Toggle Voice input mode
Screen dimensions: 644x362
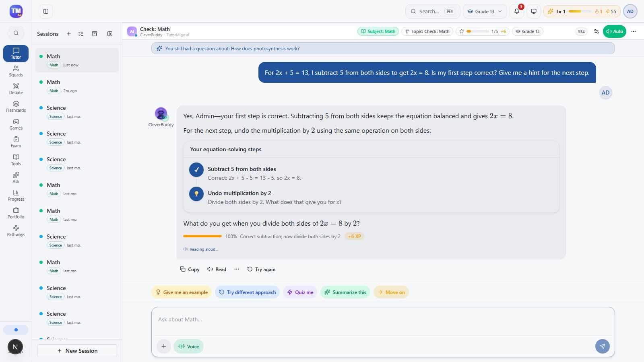pyautogui.click(x=189, y=346)
